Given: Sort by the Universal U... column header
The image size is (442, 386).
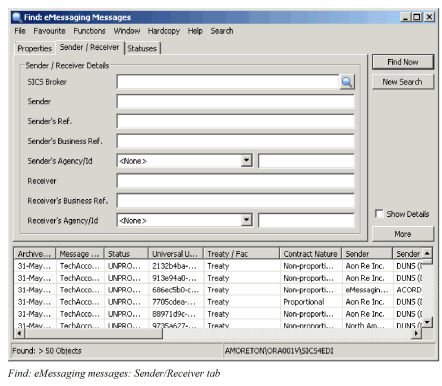Looking at the screenshot, I should tap(176, 254).
